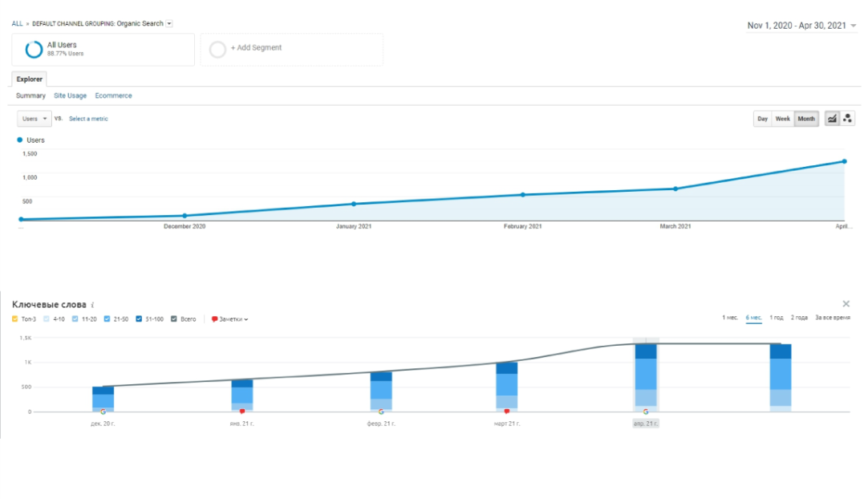Image resolution: width=868 pixels, height=499 pixels.
Task: Open the Заметки dropdown
Action: coord(229,319)
